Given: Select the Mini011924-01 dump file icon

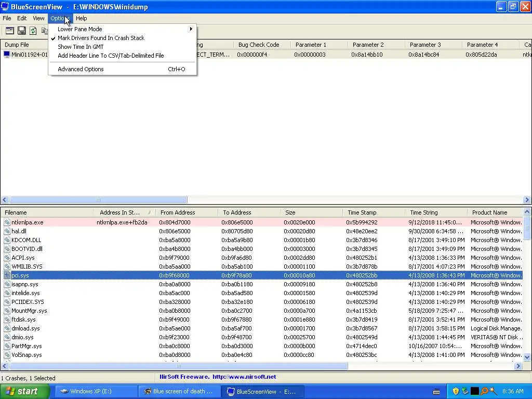Looking at the screenshot, I should point(6,54).
